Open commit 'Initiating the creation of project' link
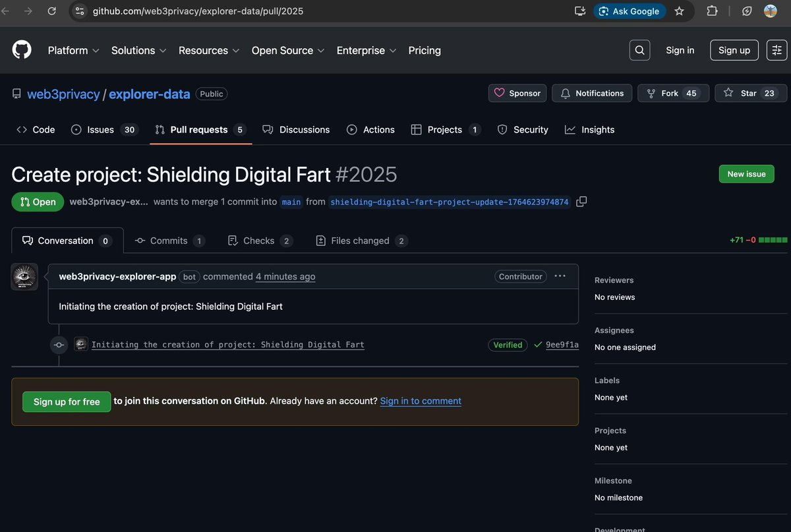 [228, 345]
